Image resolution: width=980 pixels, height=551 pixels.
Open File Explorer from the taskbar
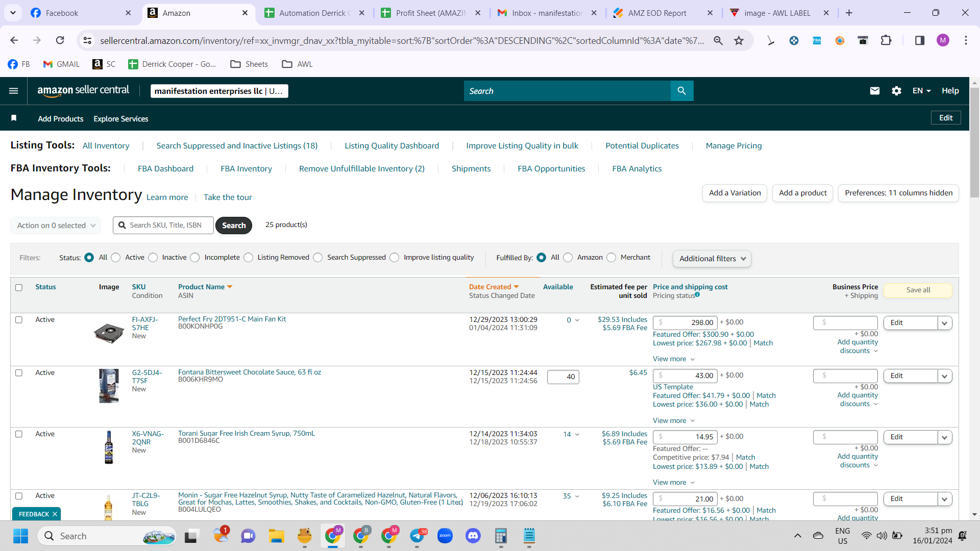click(x=277, y=536)
